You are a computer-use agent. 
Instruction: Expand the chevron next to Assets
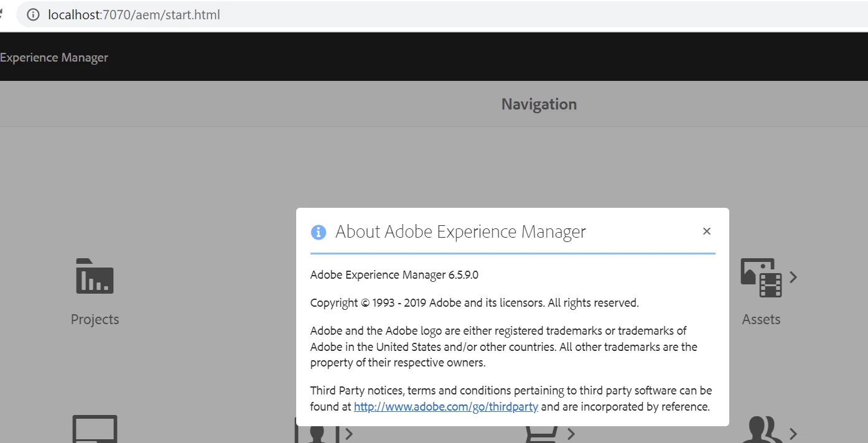pyautogui.click(x=793, y=277)
